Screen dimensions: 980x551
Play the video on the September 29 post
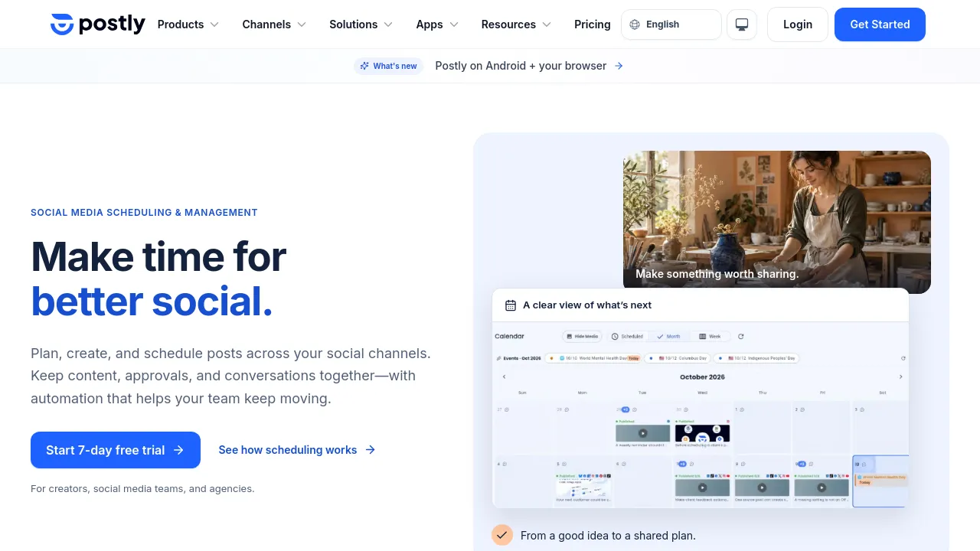[643, 434]
